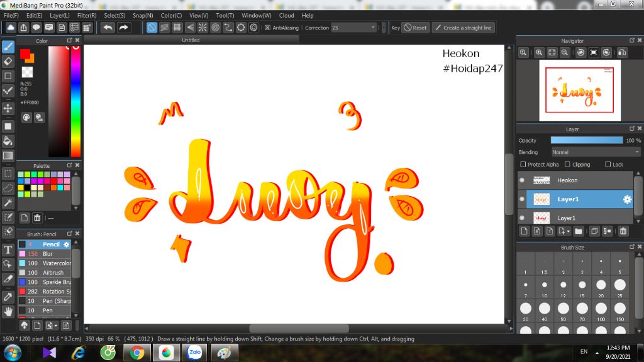Open the Filter menu
This screenshot has width=644, height=362.
pyautogui.click(x=87, y=15)
